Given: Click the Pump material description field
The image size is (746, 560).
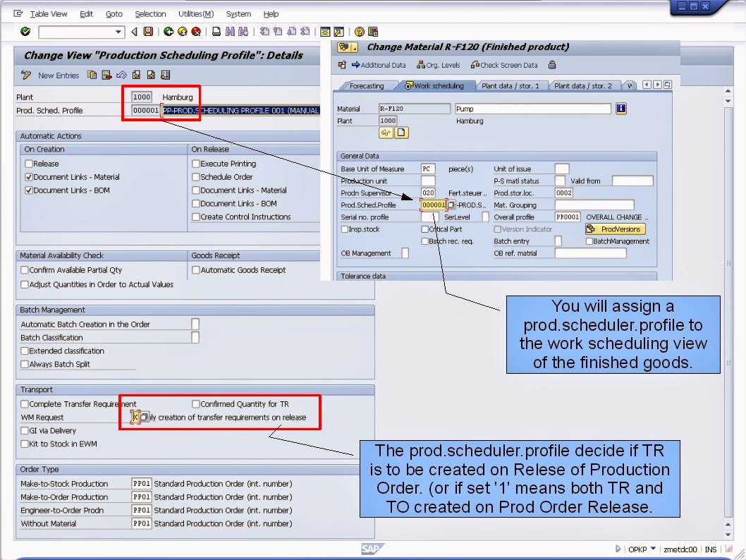Looking at the screenshot, I should point(533,109).
